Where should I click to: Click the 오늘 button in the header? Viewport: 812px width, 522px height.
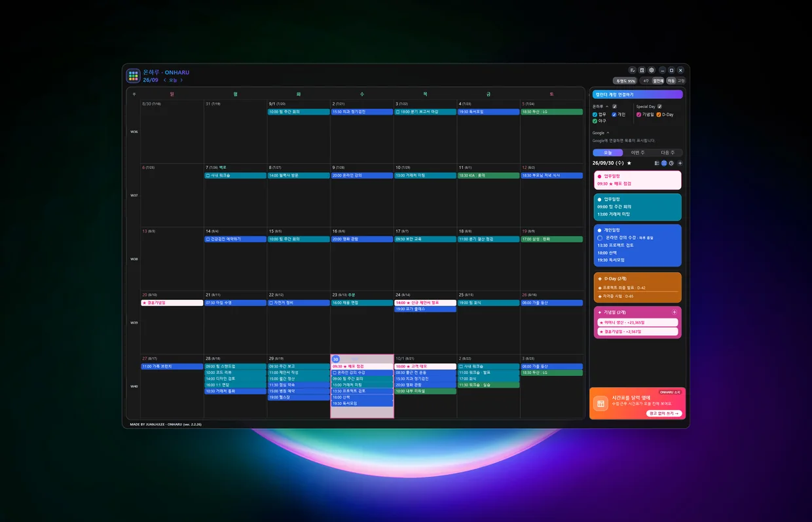pyautogui.click(x=173, y=81)
